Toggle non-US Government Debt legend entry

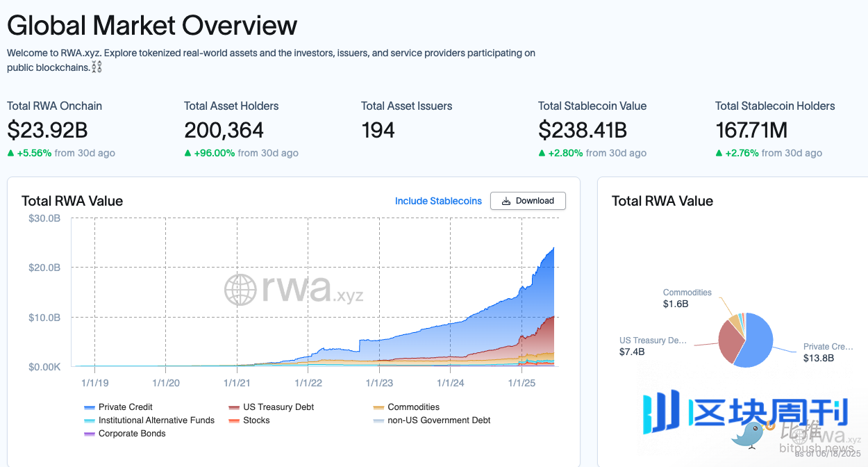pyautogui.click(x=439, y=420)
